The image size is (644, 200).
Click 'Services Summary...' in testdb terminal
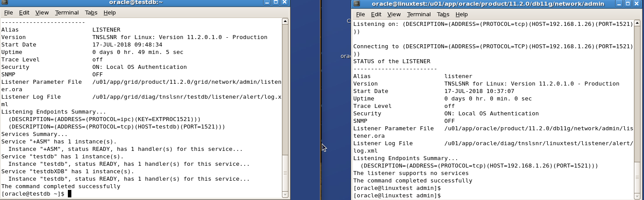click(x=35, y=134)
